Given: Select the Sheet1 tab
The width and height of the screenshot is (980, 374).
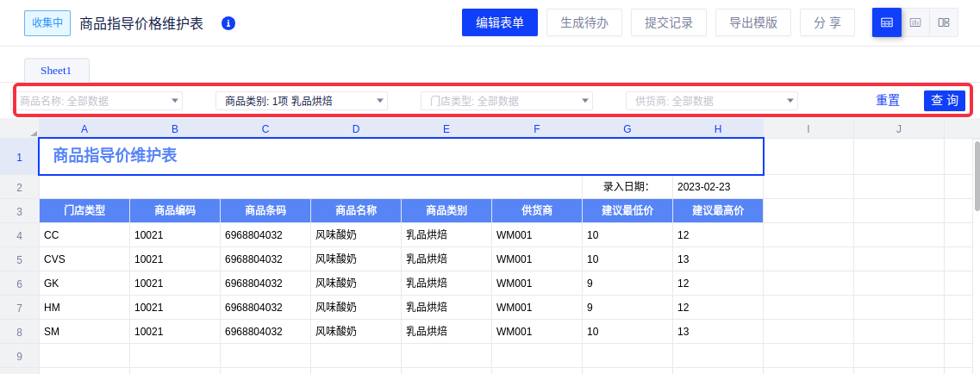Looking at the screenshot, I should (x=56, y=71).
